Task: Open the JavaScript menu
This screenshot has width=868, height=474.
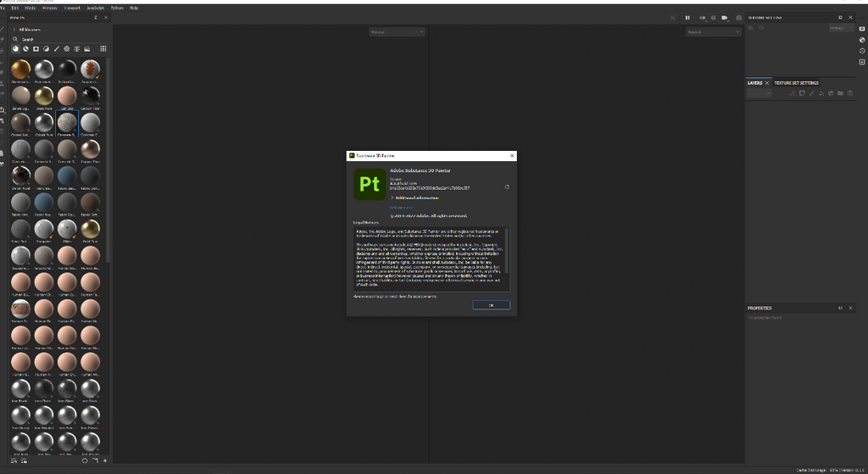Action: pos(95,8)
